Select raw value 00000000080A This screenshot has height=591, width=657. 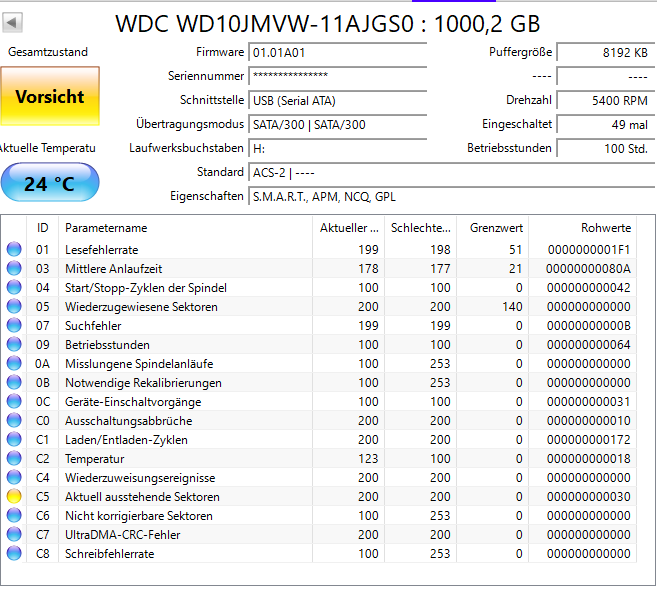588,269
